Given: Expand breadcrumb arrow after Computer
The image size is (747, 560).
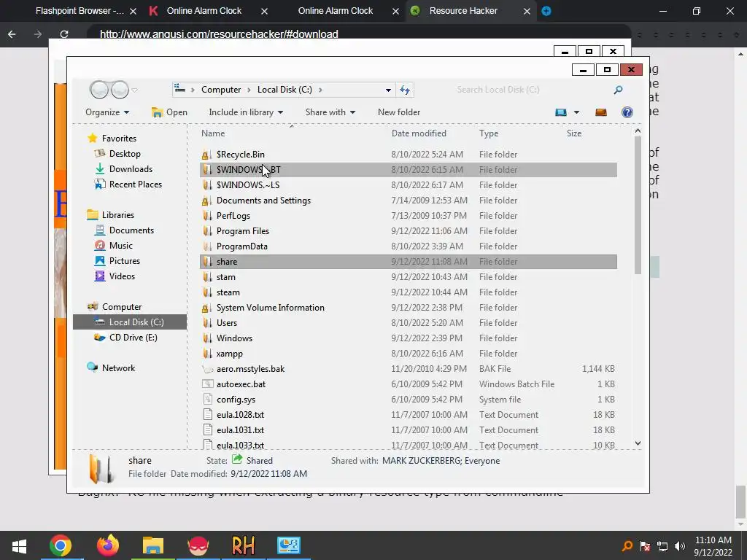Looking at the screenshot, I should [249, 90].
